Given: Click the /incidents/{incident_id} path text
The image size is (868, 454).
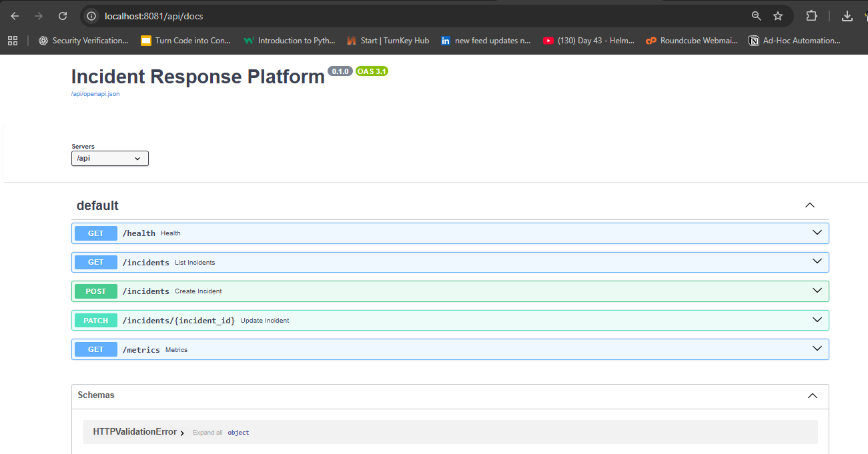Looking at the screenshot, I should tap(179, 321).
